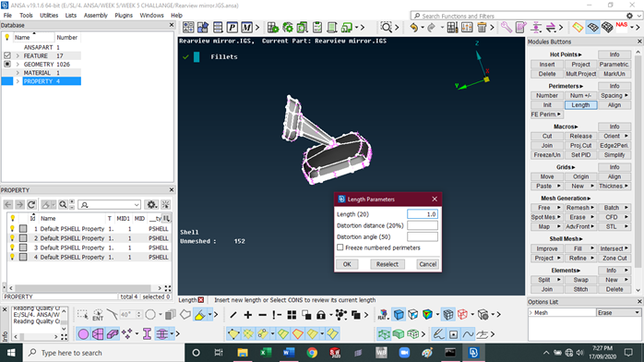Viewport: 644px width, 362px height.
Task: Open the Spacing submenu arrow
Action: click(x=626, y=95)
